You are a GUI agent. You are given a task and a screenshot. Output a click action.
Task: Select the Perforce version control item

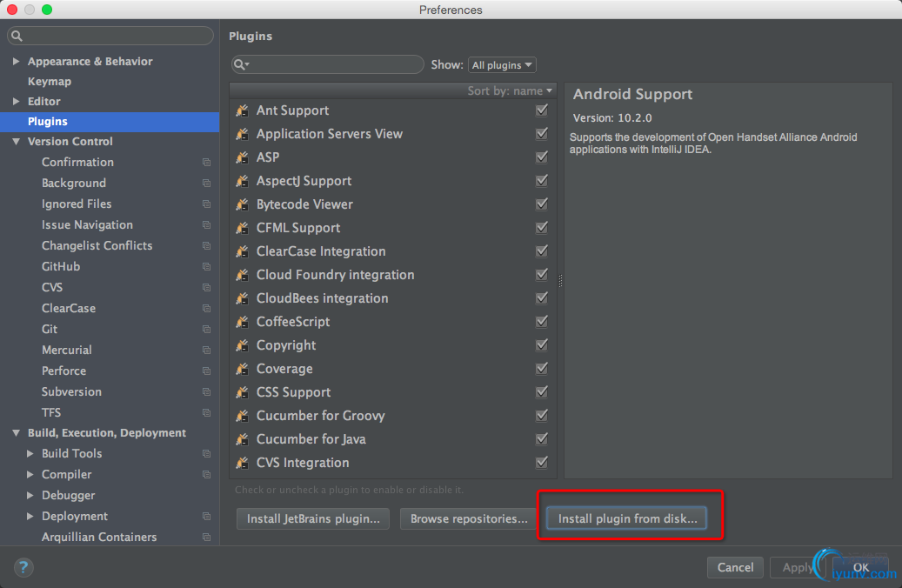click(63, 371)
